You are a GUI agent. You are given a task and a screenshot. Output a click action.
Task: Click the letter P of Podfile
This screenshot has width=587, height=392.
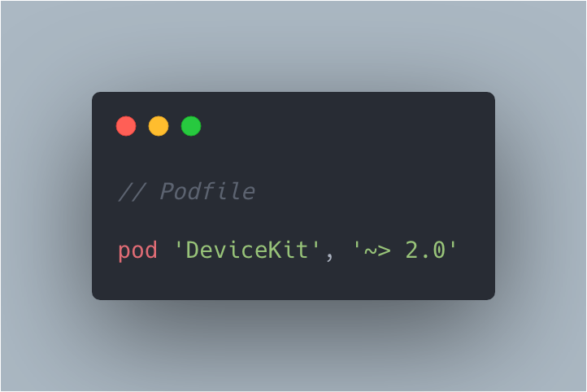point(167,191)
